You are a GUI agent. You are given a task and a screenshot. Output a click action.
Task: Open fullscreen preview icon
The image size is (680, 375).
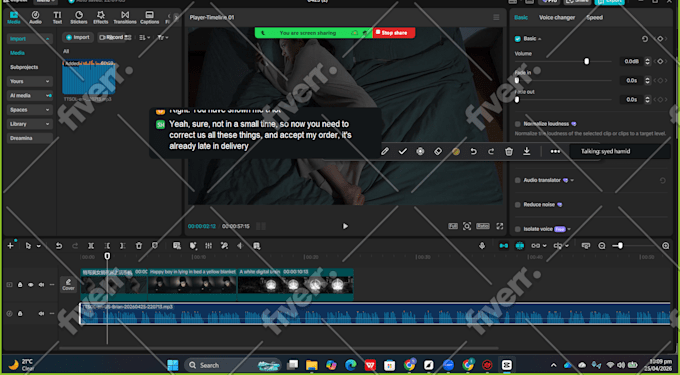pyautogui.click(x=500, y=226)
